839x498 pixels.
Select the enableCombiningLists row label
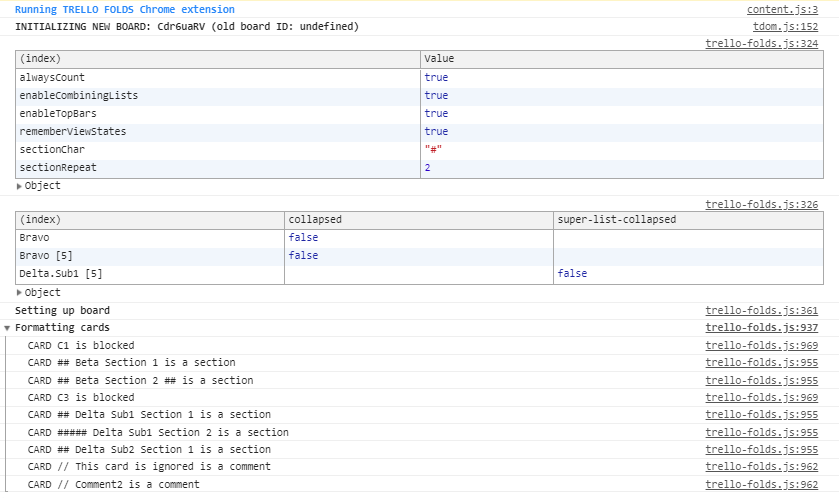click(x=79, y=95)
